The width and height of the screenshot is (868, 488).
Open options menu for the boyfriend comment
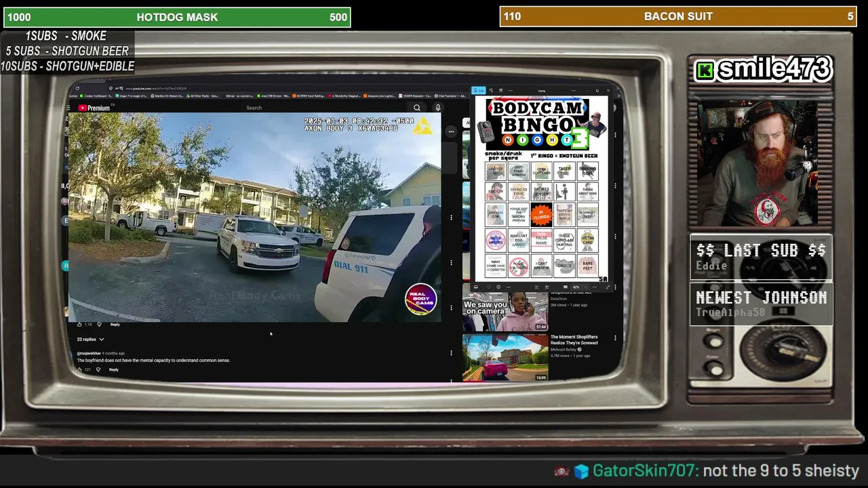(x=451, y=353)
